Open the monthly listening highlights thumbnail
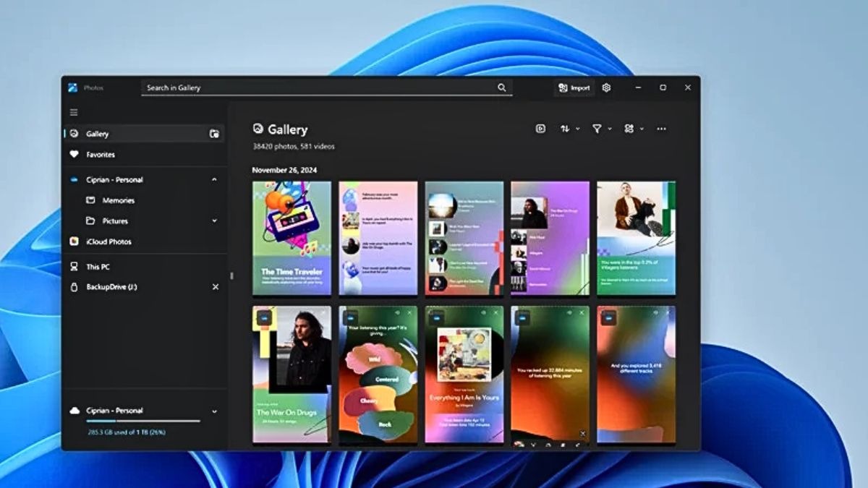Image resolution: width=868 pixels, height=488 pixels. click(378, 238)
